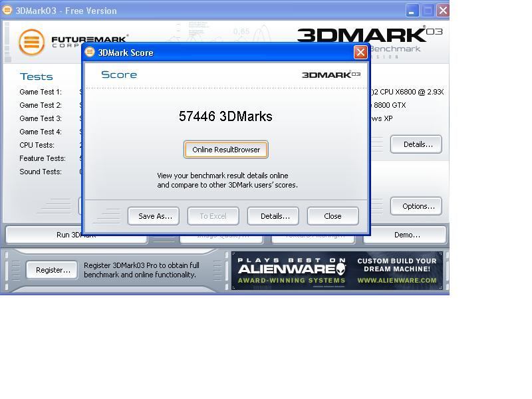Click the "8800 GTX" graphics card text

click(x=390, y=105)
